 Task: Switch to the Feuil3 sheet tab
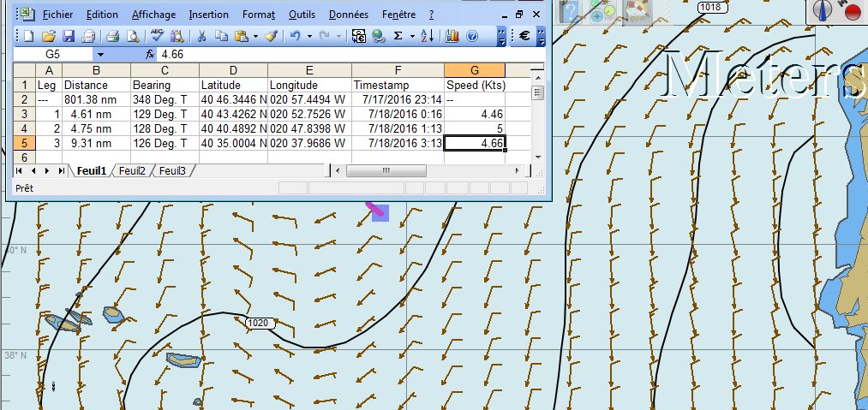pos(172,171)
